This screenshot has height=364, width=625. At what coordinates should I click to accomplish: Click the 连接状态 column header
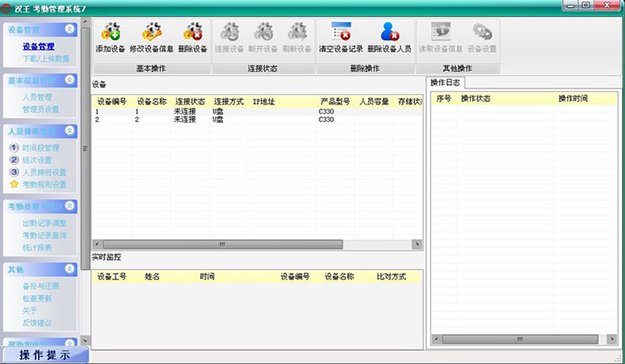[x=190, y=102]
